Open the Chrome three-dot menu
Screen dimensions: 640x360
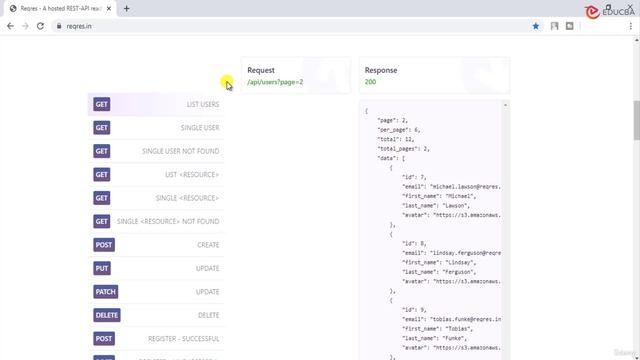(x=631, y=26)
